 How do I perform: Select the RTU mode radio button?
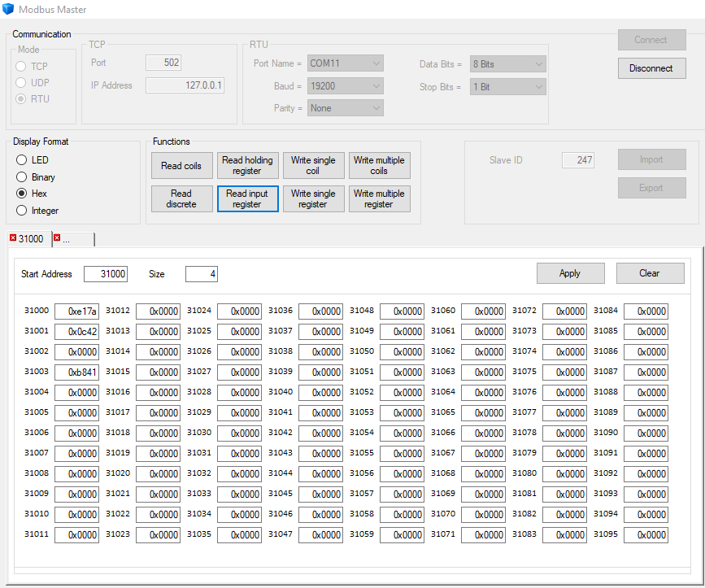tap(20, 99)
